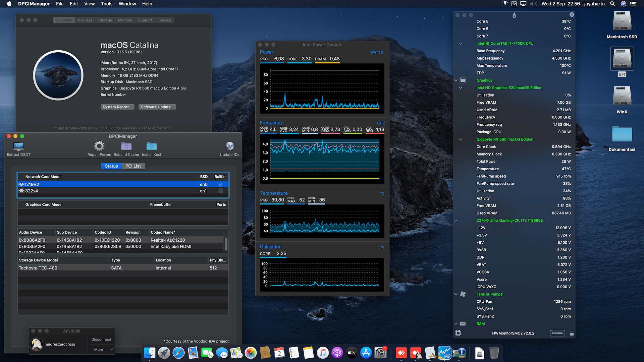Collapse the Fans or Pumps section
The image size is (644, 362).
455,294
